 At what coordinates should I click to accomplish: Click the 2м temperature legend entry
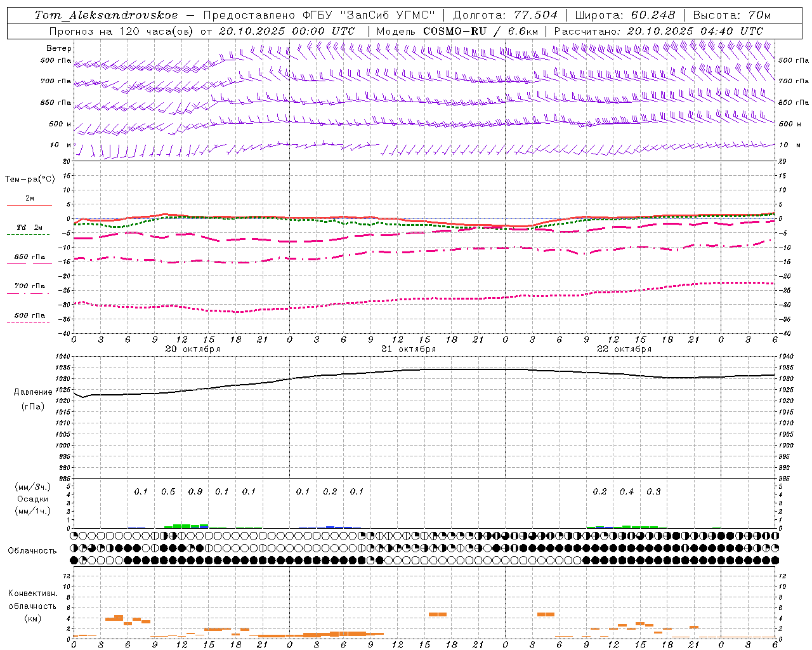coord(30,198)
